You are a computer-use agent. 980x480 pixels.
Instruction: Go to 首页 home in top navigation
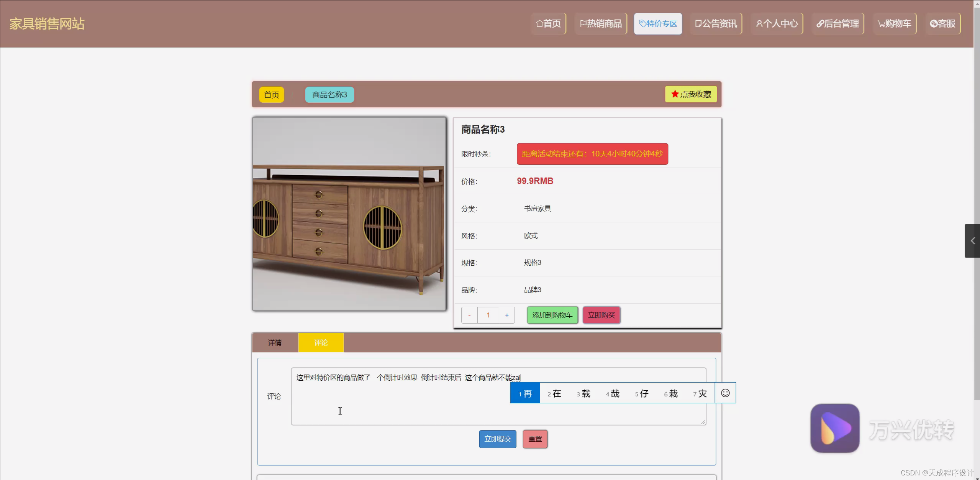point(548,24)
